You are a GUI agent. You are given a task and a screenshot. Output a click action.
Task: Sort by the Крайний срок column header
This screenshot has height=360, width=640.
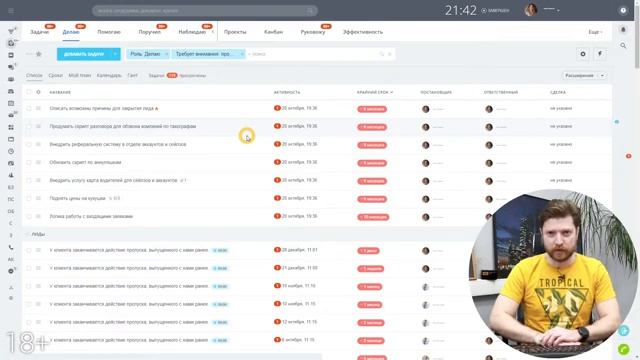[375, 92]
